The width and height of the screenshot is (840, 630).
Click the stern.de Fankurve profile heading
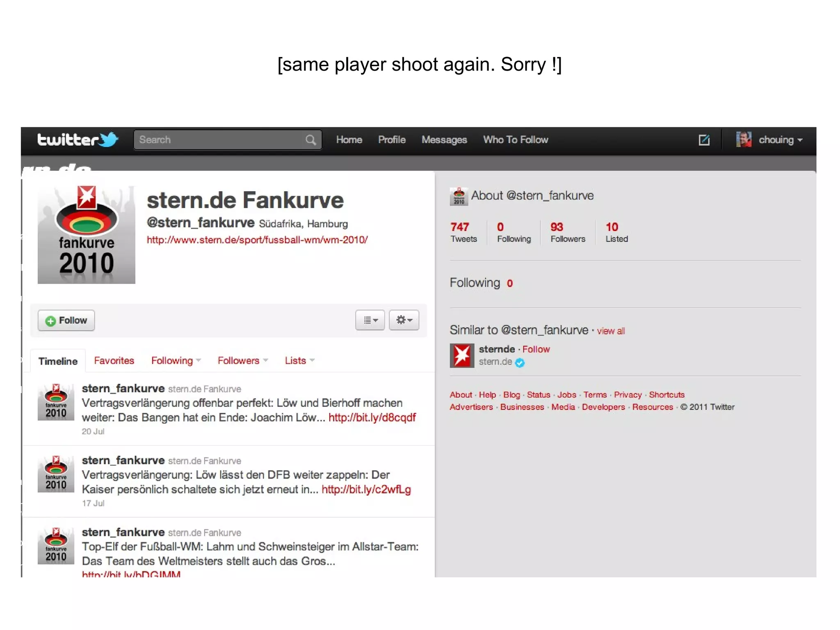pyautogui.click(x=245, y=200)
